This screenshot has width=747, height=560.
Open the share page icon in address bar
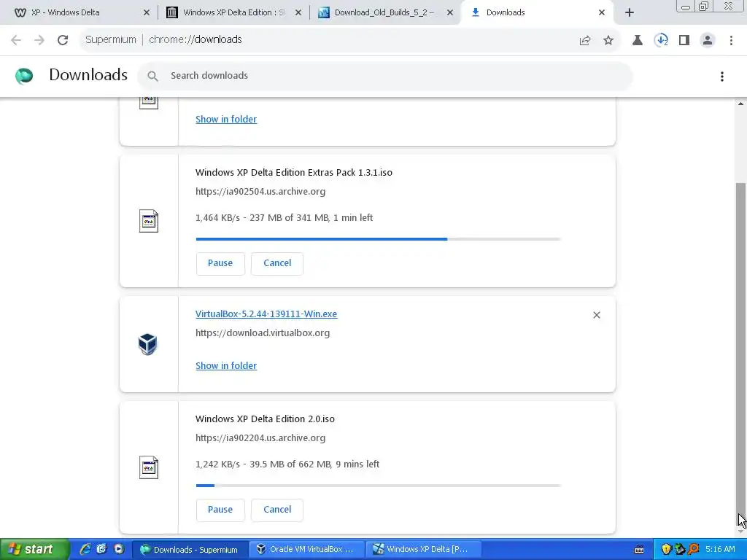pyautogui.click(x=585, y=41)
